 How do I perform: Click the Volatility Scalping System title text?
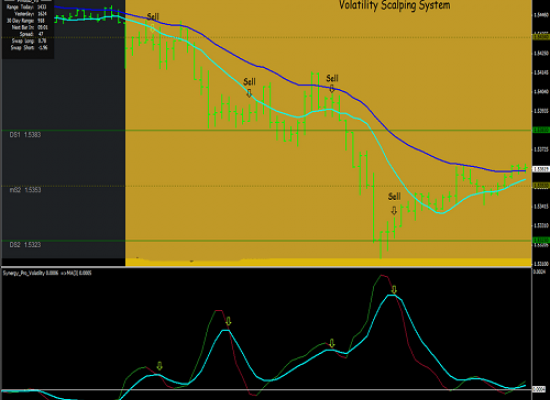click(x=394, y=5)
